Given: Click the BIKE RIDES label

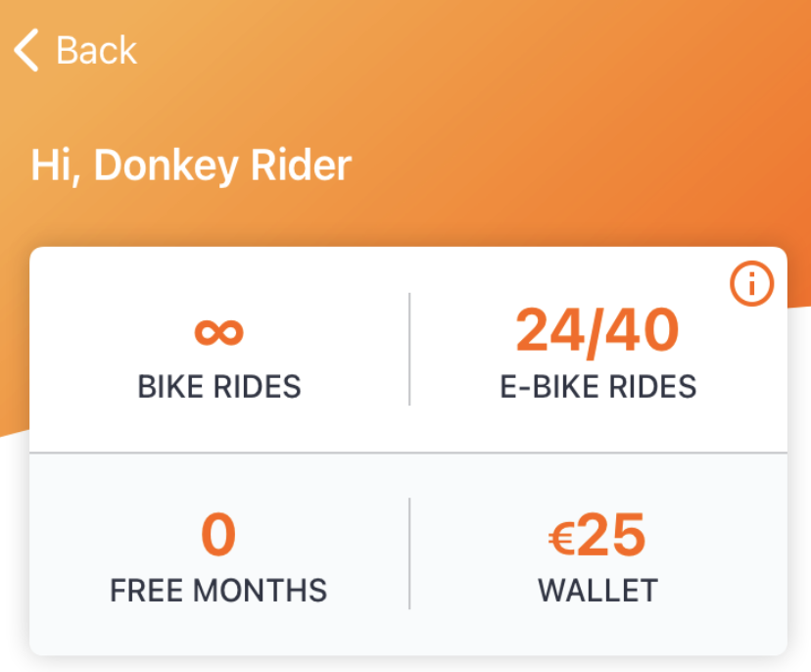Looking at the screenshot, I should [x=218, y=386].
